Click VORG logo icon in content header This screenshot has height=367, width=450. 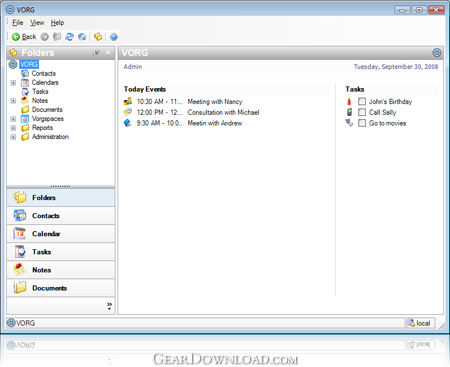(437, 53)
